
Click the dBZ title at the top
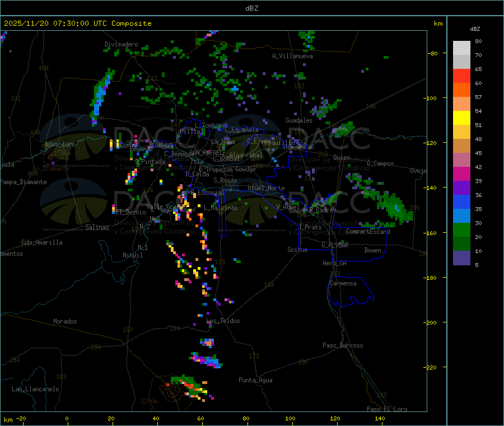pos(251,8)
